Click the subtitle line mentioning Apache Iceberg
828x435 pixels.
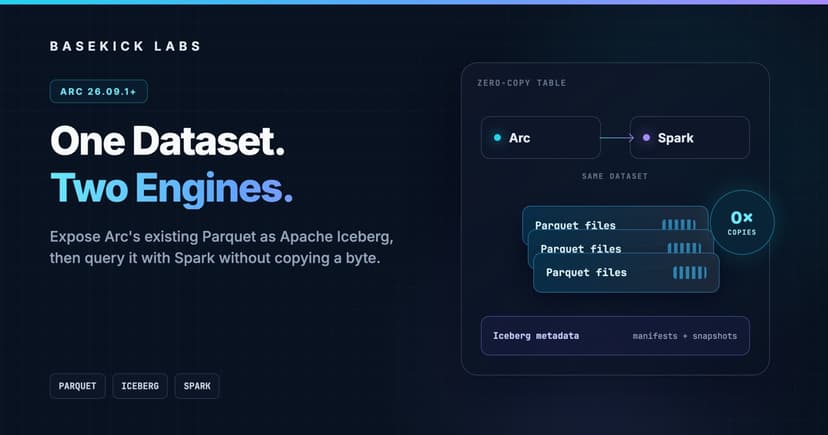[221, 237]
